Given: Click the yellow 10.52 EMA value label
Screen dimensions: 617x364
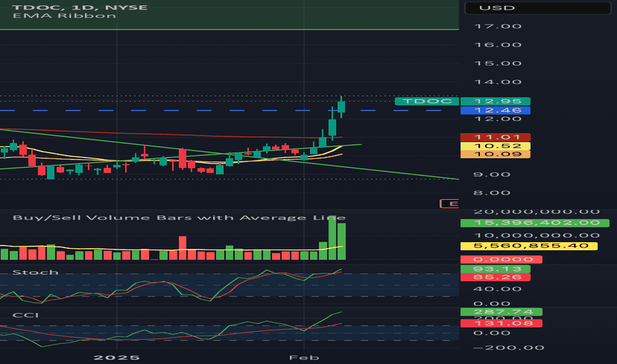Looking at the screenshot, I should (x=495, y=146).
